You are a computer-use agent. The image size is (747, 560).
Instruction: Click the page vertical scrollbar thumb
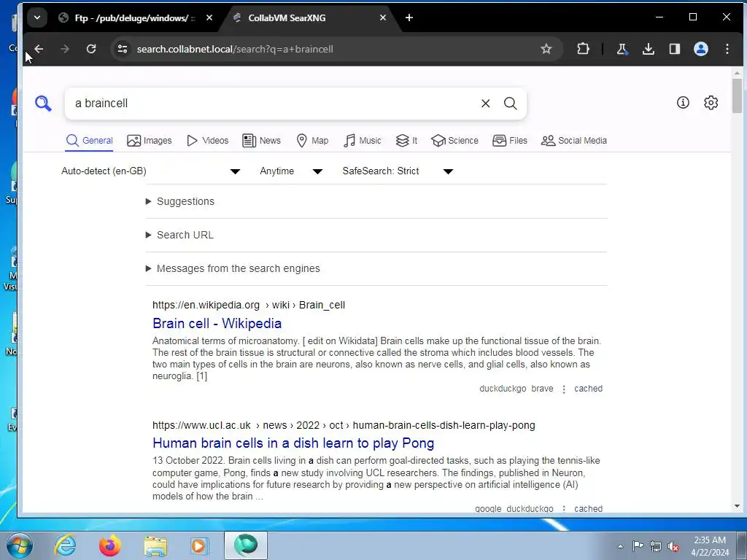[x=737, y=96]
